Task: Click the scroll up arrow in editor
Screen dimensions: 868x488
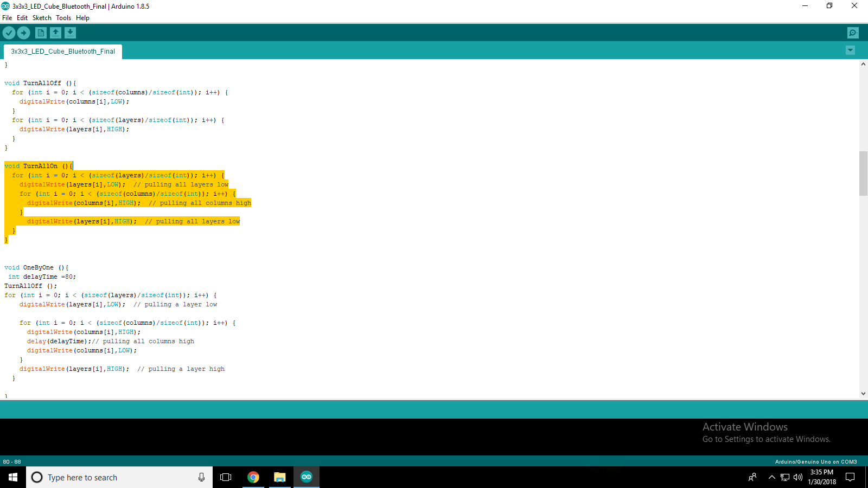Action: point(863,64)
